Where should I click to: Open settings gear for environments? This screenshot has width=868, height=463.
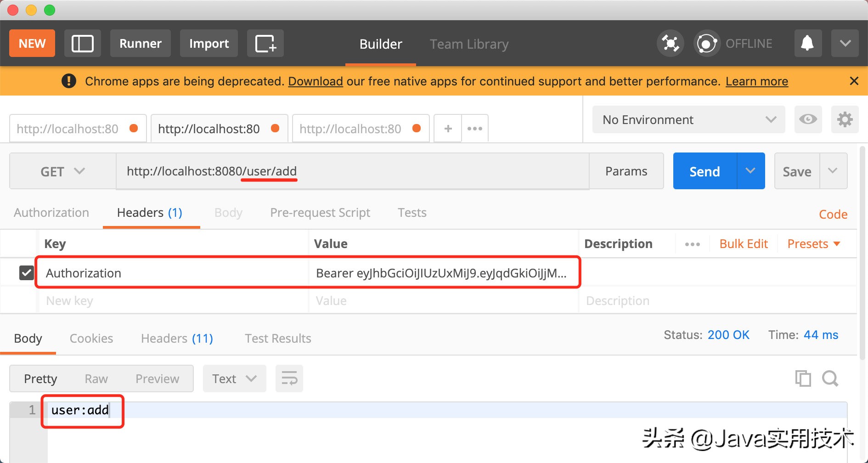point(845,119)
